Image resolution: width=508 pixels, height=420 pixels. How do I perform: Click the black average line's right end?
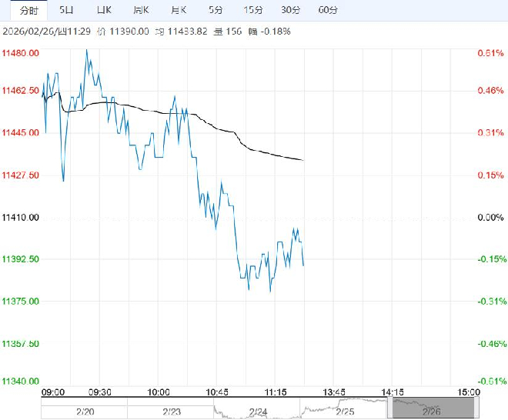click(304, 160)
